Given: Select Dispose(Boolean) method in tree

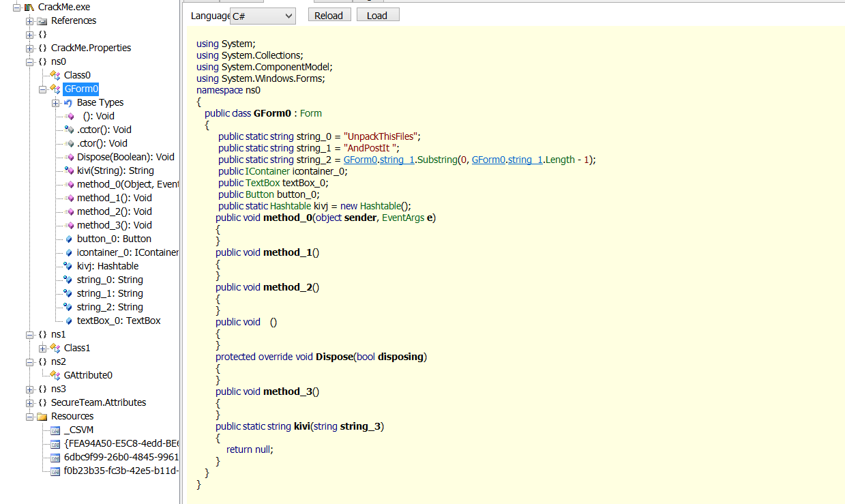Looking at the screenshot, I should [125, 157].
